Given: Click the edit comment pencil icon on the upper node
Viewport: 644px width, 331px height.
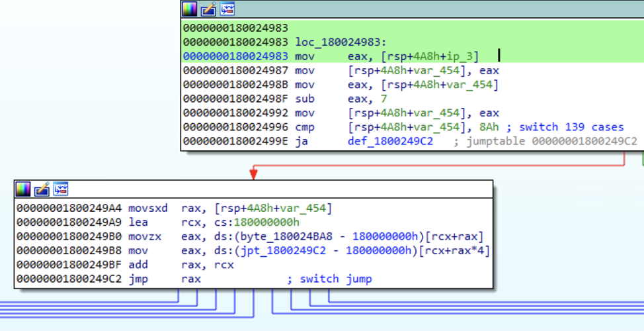Looking at the screenshot, I should (x=208, y=9).
